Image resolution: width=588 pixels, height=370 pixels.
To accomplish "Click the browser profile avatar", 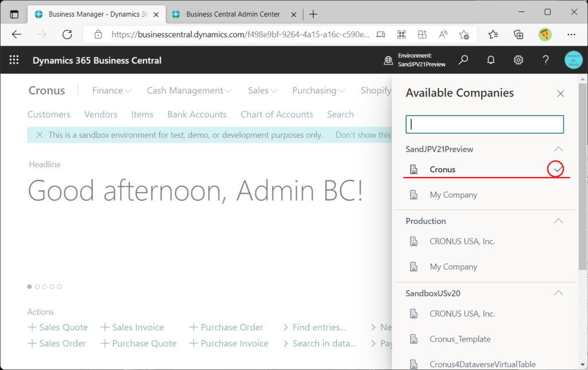I will pyautogui.click(x=545, y=34).
